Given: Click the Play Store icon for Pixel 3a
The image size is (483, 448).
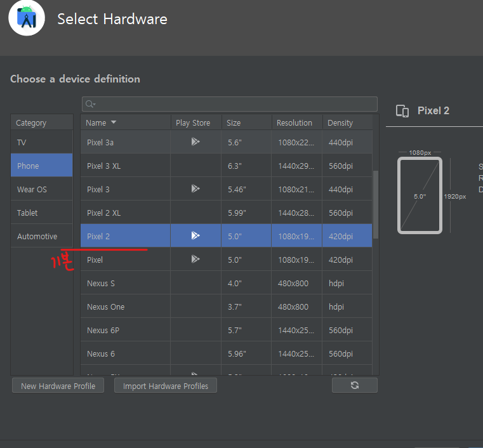Looking at the screenshot, I should (x=195, y=142).
